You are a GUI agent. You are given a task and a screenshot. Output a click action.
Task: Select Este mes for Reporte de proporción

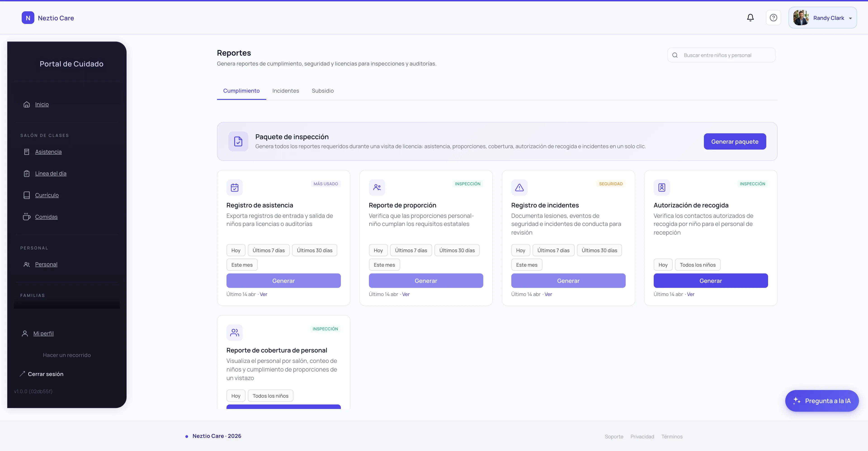(x=384, y=265)
